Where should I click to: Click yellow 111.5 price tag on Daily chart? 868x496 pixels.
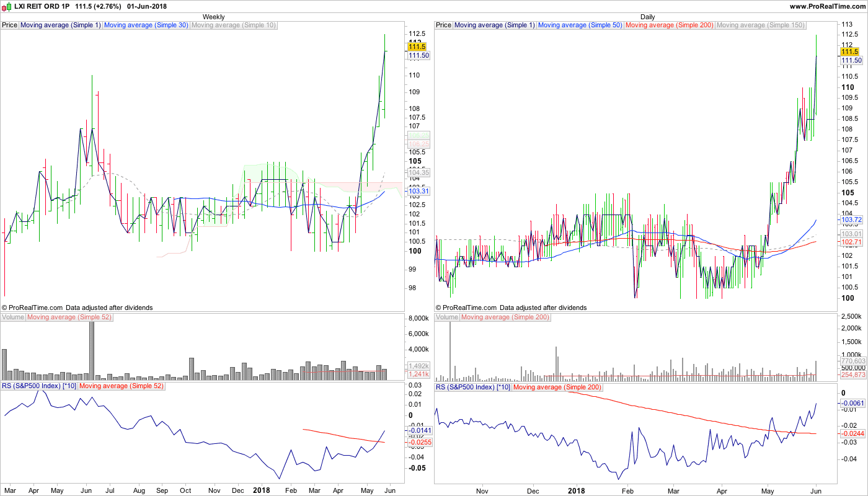849,51
